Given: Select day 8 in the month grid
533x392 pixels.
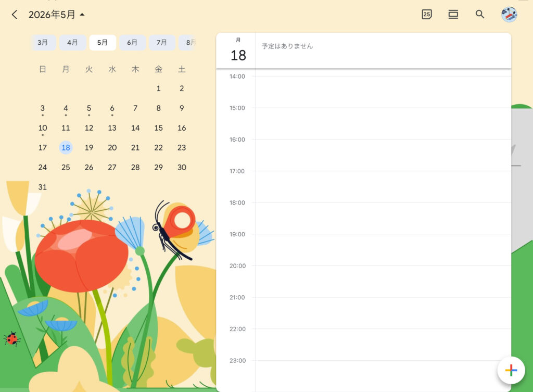Looking at the screenshot, I should click(x=158, y=108).
